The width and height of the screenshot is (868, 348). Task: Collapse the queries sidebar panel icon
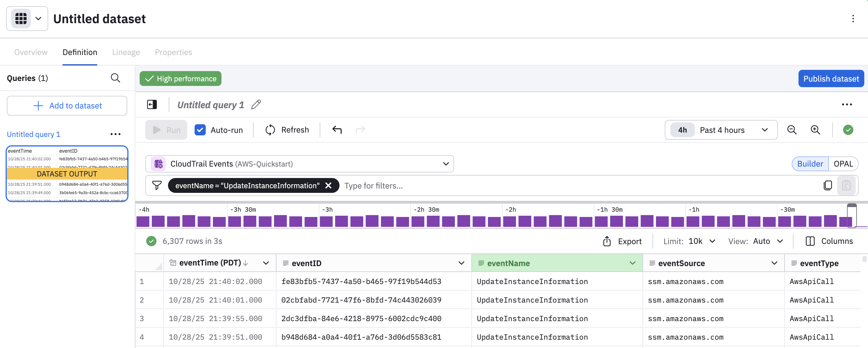(x=152, y=104)
